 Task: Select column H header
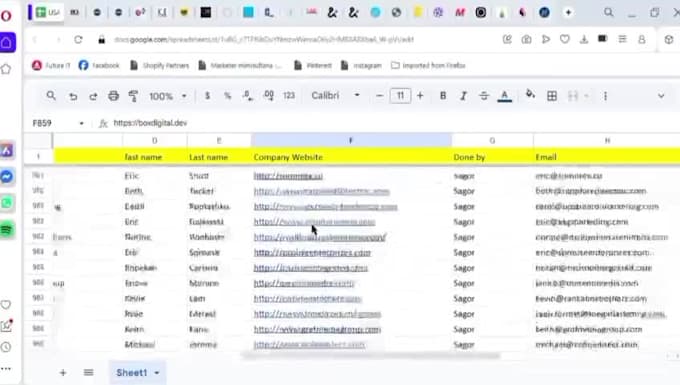click(607, 140)
